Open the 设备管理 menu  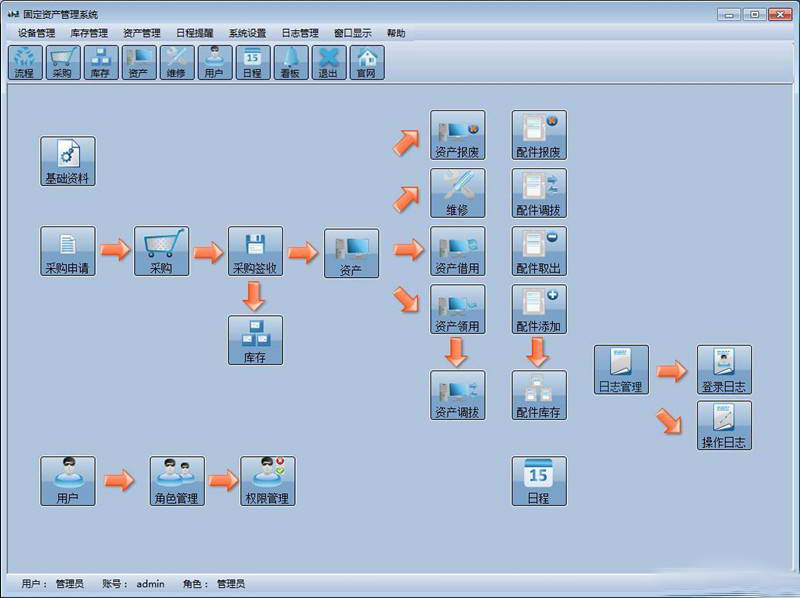click(37, 33)
